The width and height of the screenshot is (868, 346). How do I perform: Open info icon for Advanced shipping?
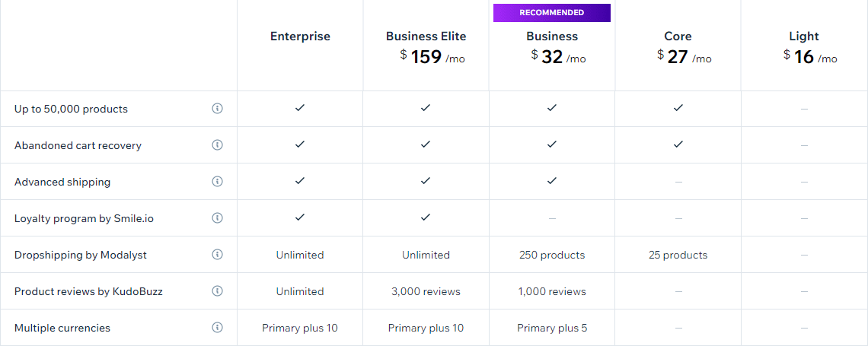point(217,181)
